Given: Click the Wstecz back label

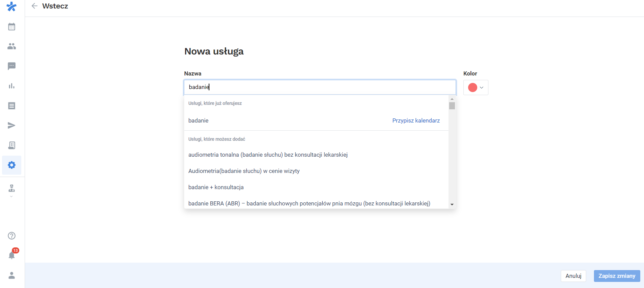Looking at the screenshot, I should click(55, 6).
